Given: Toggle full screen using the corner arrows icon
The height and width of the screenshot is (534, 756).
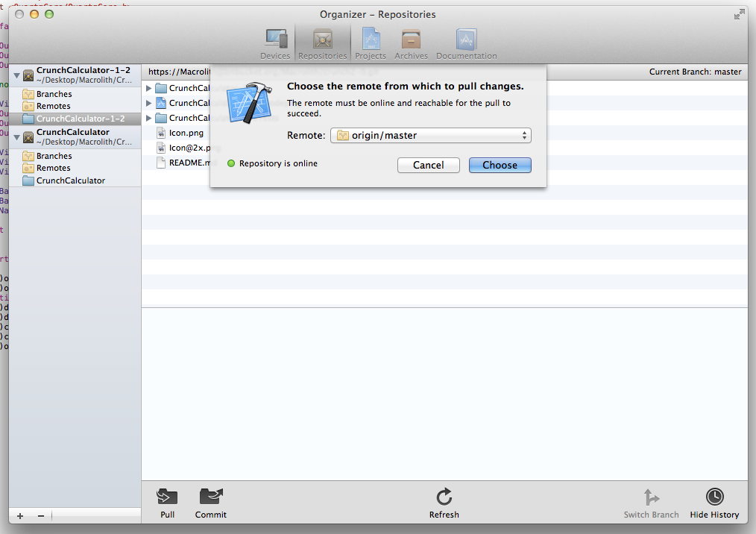Looking at the screenshot, I should pos(739,15).
